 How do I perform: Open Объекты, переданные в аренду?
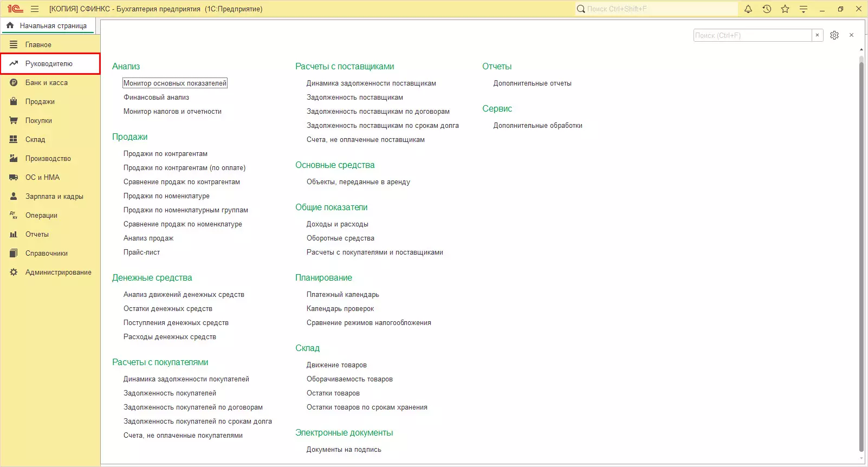coord(358,182)
